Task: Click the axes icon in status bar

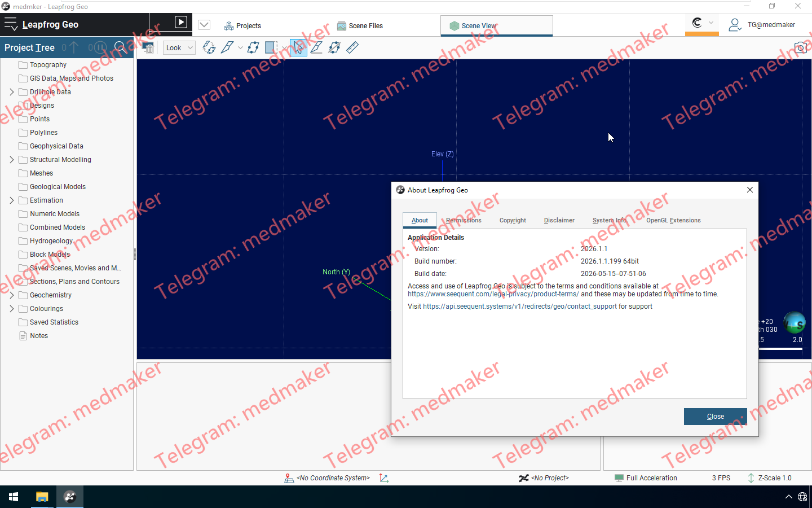Action: coord(384,478)
